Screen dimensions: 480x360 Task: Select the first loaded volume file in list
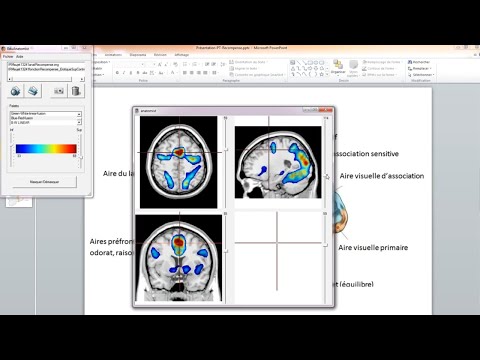pos(46,65)
